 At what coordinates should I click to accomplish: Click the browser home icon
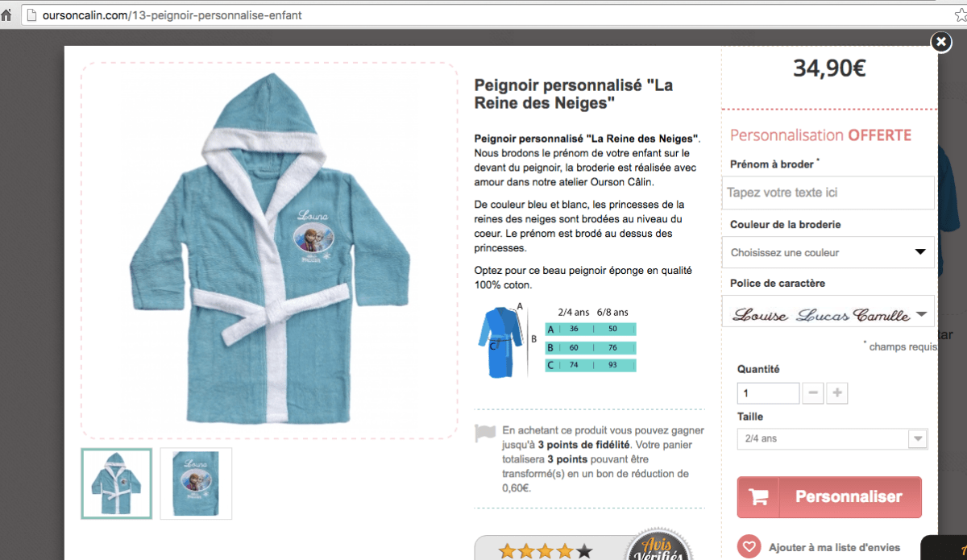[6, 15]
